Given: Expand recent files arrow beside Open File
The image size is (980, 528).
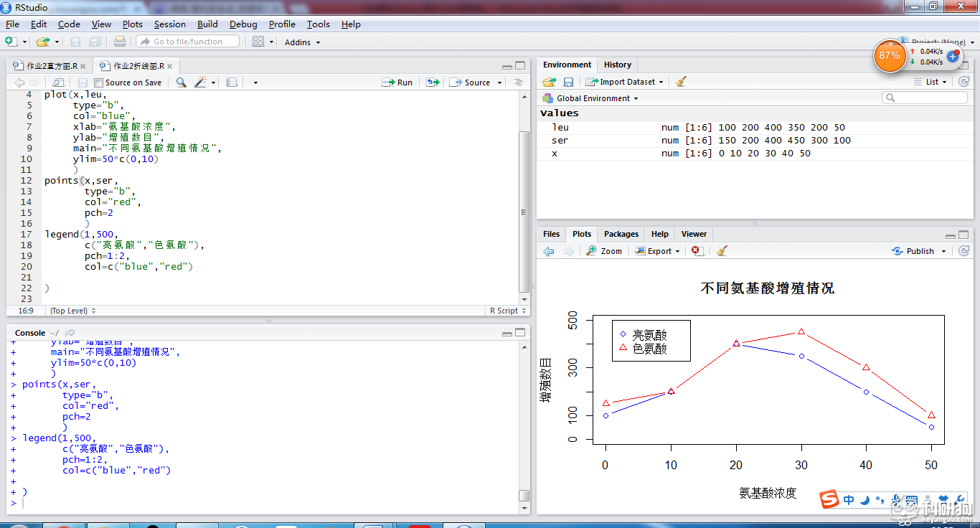Looking at the screenshot, I should pos(57,42).
